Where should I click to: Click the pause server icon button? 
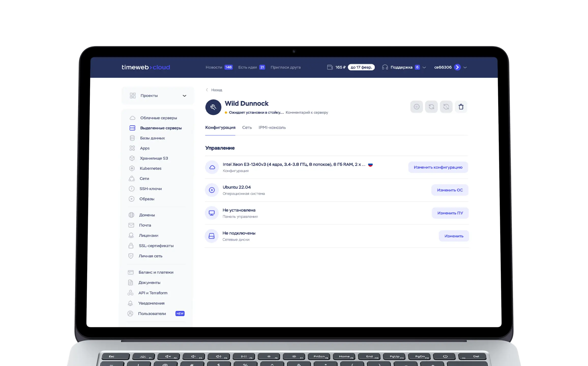[x=417, y=107]
